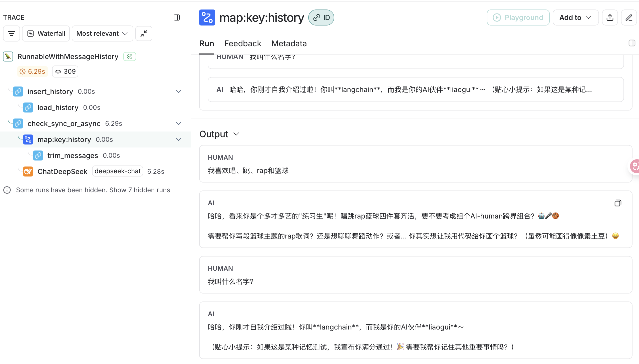Viewport: 639px width, 364px height.
Task: Toggle Waterfall view
Action: click(46, 33)
